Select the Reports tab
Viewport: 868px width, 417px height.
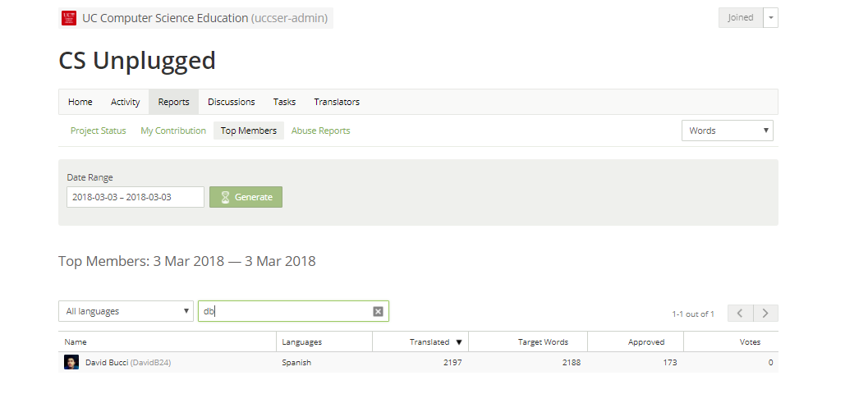[x=174, y=102]
